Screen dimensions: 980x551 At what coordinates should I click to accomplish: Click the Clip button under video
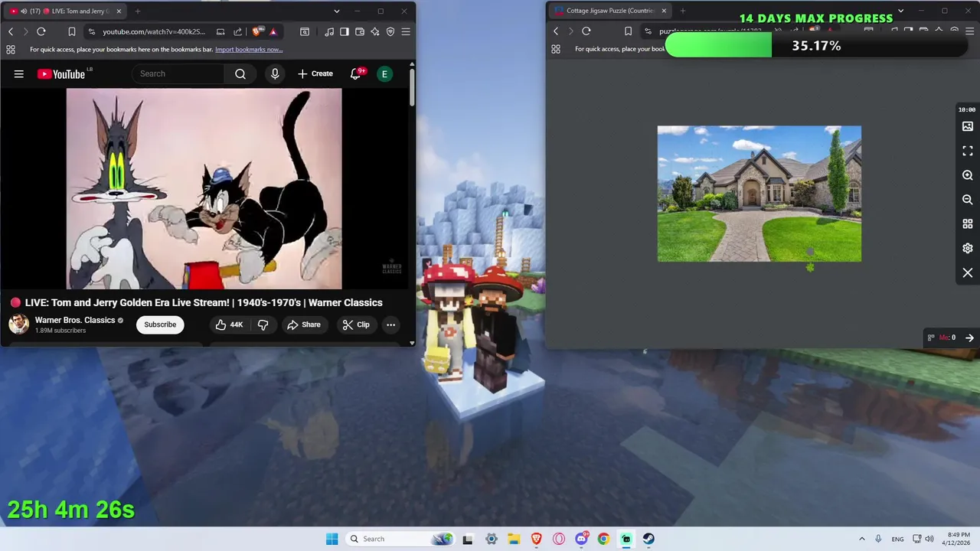point(356,324)
